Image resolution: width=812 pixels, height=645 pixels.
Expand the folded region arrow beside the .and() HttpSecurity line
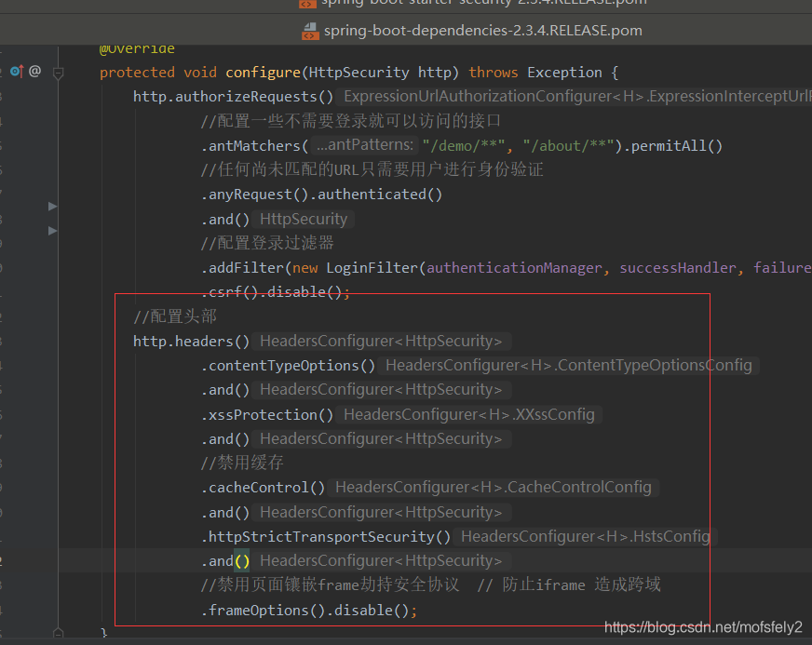[52, 231]
